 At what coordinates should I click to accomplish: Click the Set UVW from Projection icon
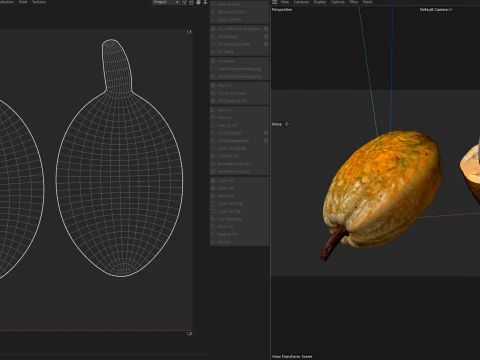[x=213, y=29]
